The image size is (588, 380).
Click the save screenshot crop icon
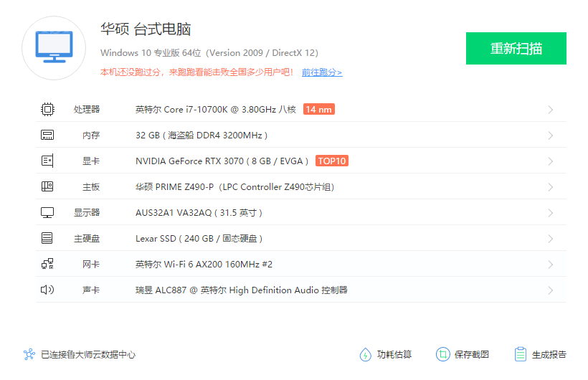pos(443,354)
